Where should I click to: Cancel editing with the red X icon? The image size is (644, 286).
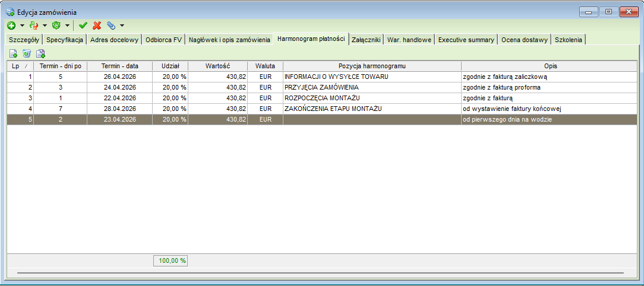[x=97, y=26]
